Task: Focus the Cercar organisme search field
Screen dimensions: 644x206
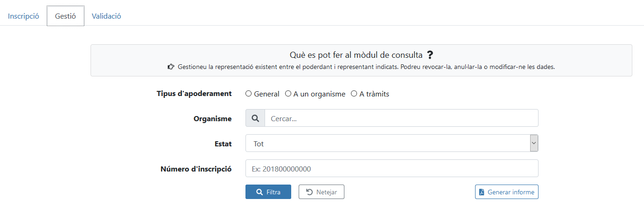Action: pos(401,118)
